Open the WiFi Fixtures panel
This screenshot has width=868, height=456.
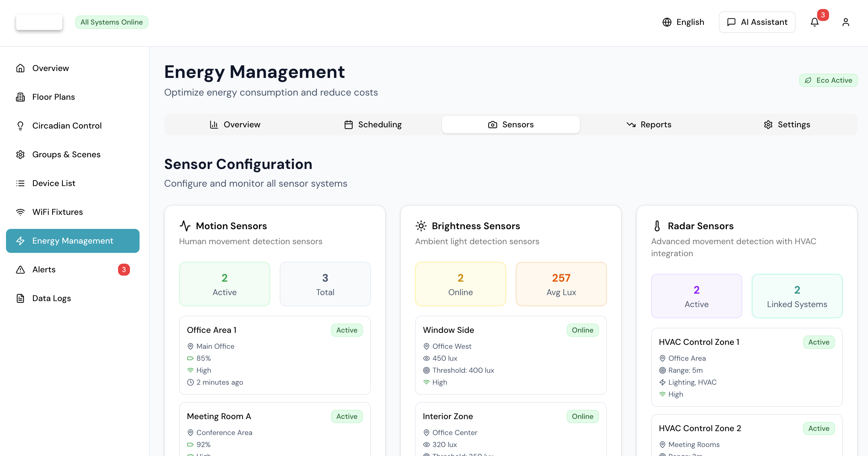[57, 212]
